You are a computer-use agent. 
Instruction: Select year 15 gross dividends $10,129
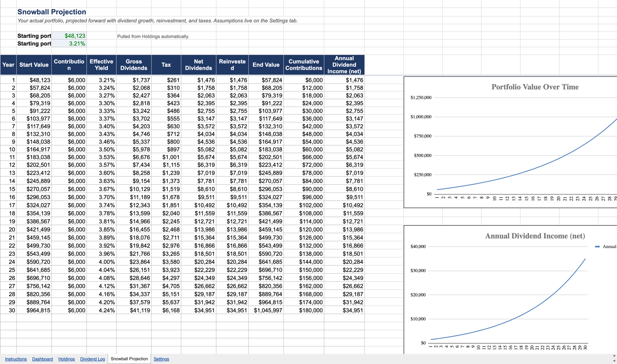134,189
